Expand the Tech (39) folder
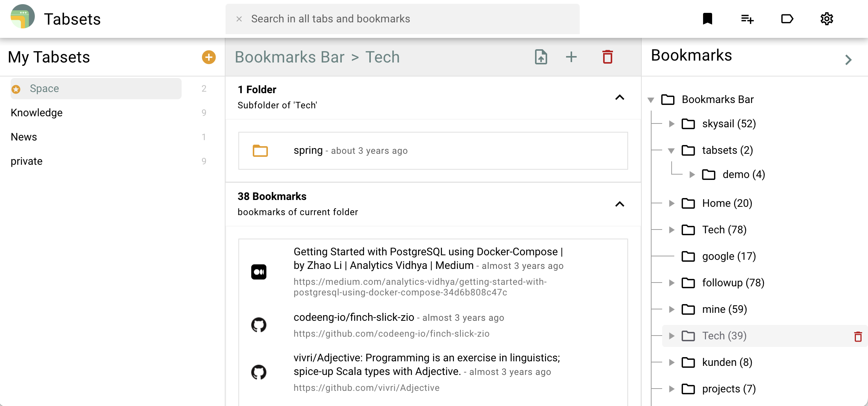The height and width of the screenshot is (406, 868). click(x=672, y=336)
